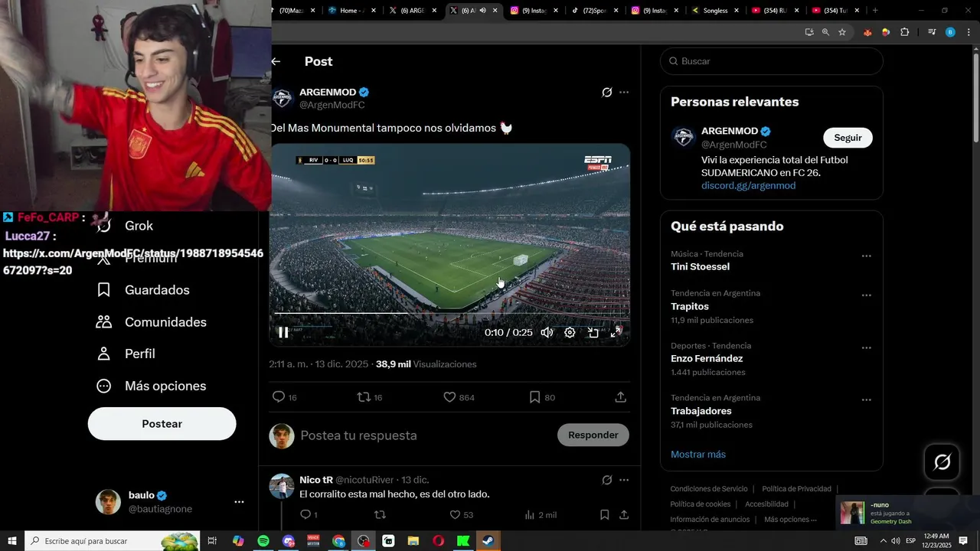Open Política de Privacidad link

click(x=796, y=489)
